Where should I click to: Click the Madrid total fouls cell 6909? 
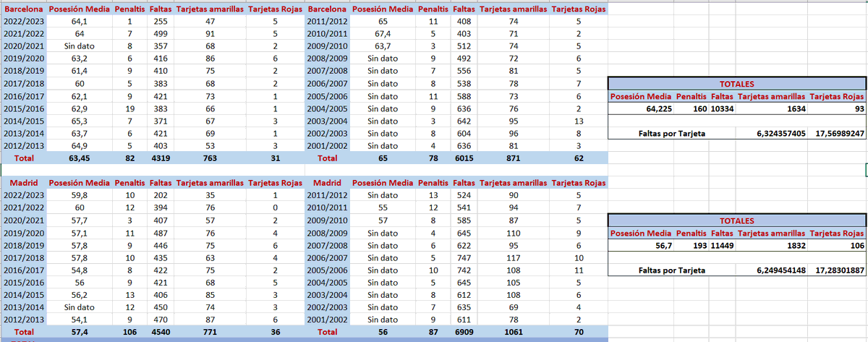coord(464,332)
